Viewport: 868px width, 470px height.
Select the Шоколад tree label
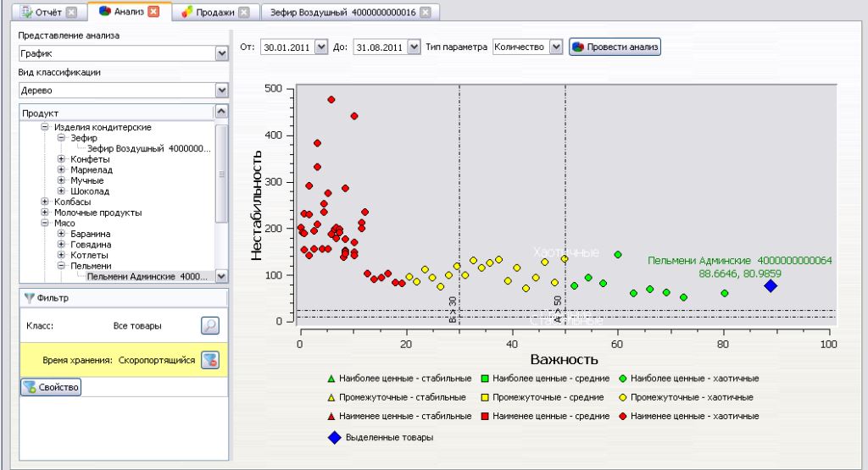click(x=90, y=191)
